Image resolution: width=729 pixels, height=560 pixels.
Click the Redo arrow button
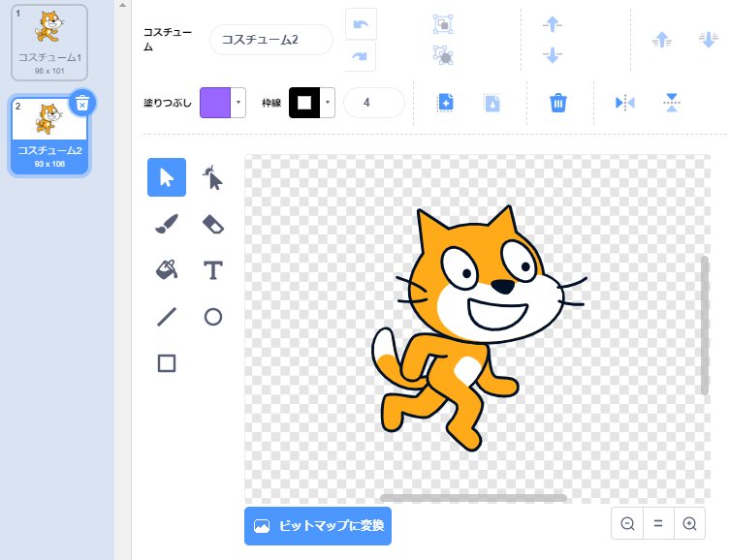pyautogui.click(x=361, y=56)
